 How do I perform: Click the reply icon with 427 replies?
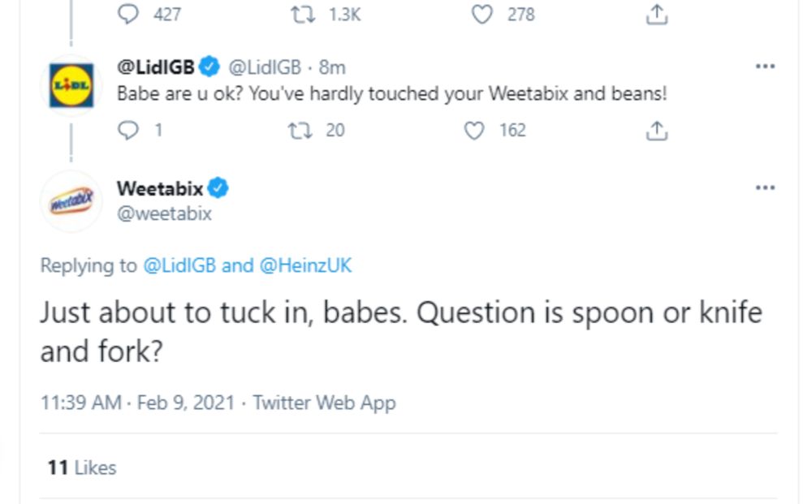128,14
